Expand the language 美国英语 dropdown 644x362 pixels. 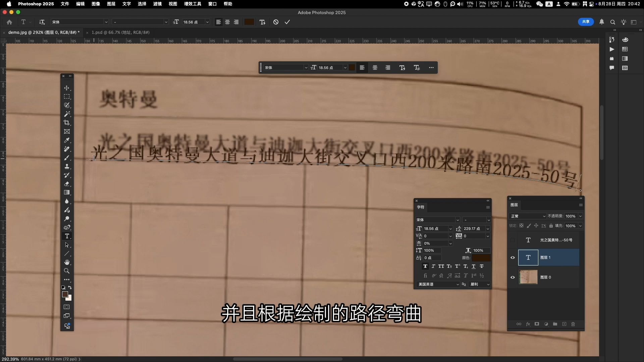(x=438, y=284)
